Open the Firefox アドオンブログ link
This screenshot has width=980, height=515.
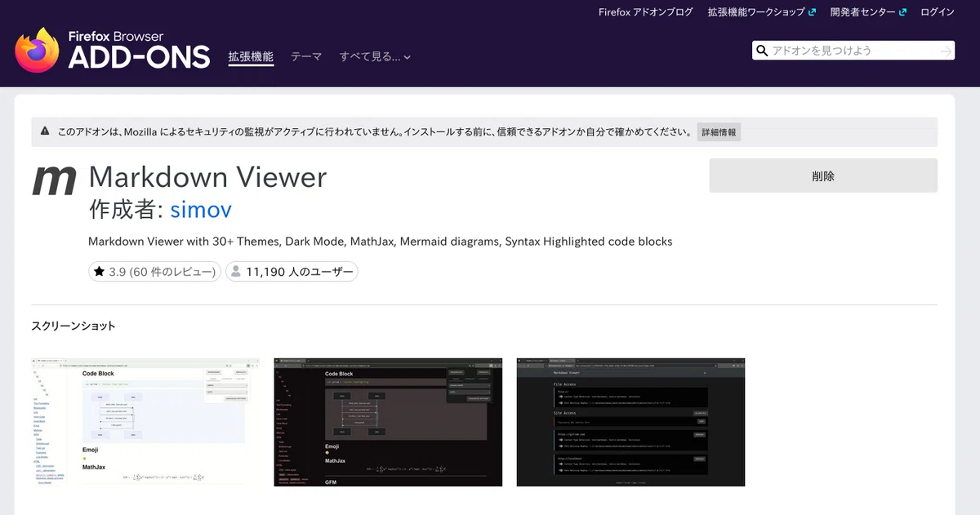(645, 12)
